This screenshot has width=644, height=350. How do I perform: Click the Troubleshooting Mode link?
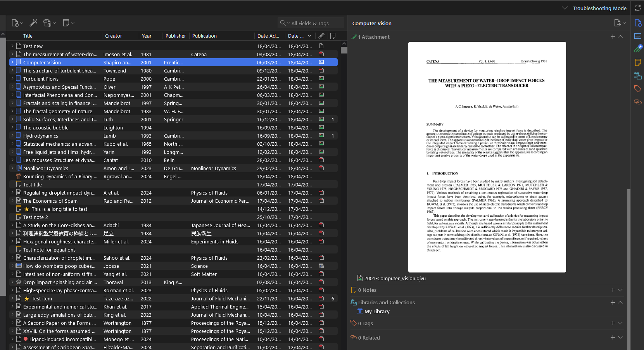(599, 8)
